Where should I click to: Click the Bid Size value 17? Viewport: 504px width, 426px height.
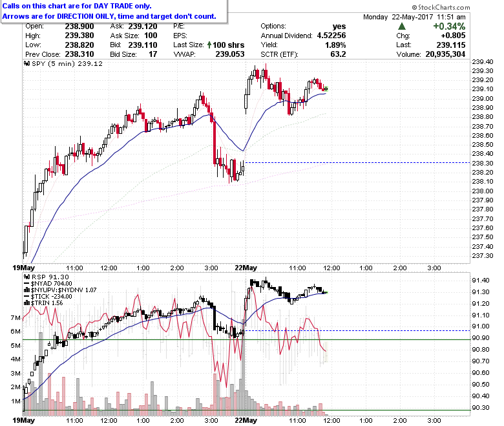[153, 54]
